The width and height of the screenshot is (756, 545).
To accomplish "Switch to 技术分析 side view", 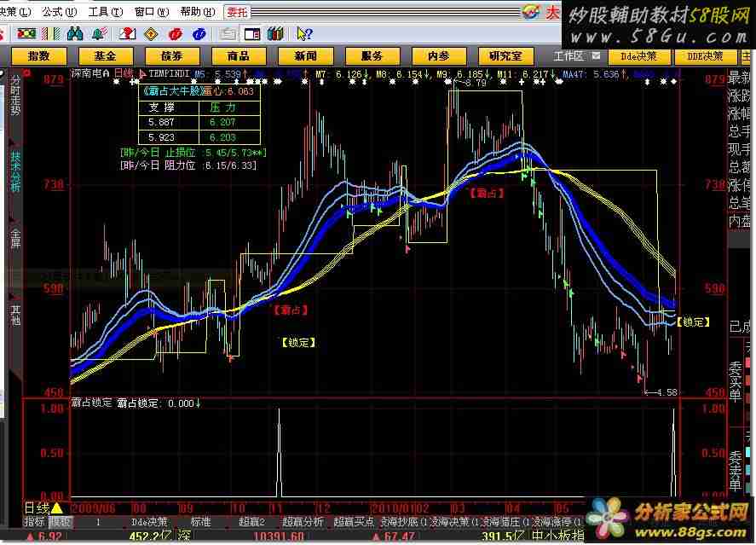I will tap(14, 172).
